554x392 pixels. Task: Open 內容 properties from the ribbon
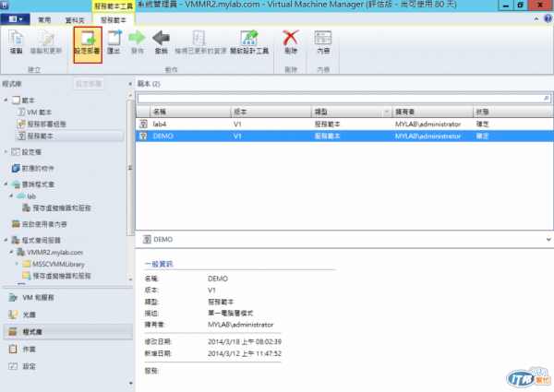323,42
